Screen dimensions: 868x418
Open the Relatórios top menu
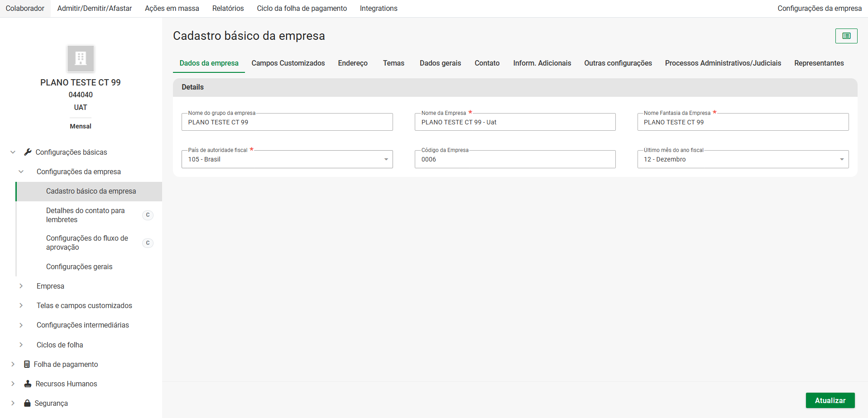(x=228, y=8)
